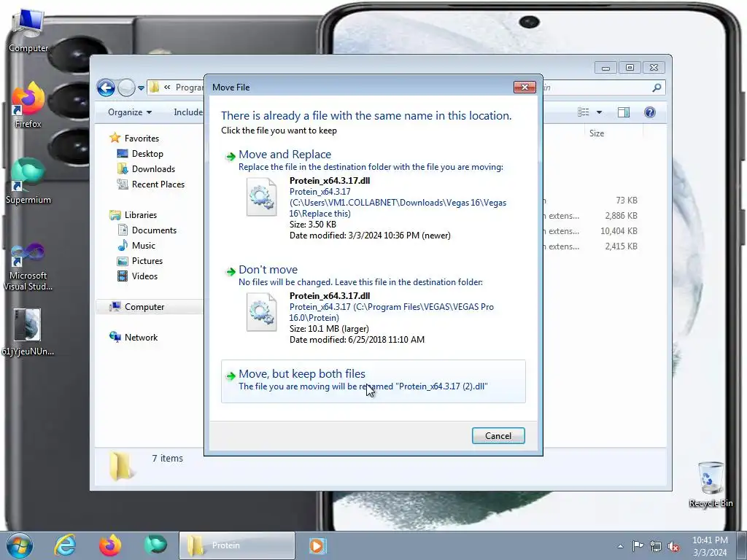Viewport: 747px width, 560px height.
Task: Open the clock showing 10:41 PM
Action: coord(710,546)
